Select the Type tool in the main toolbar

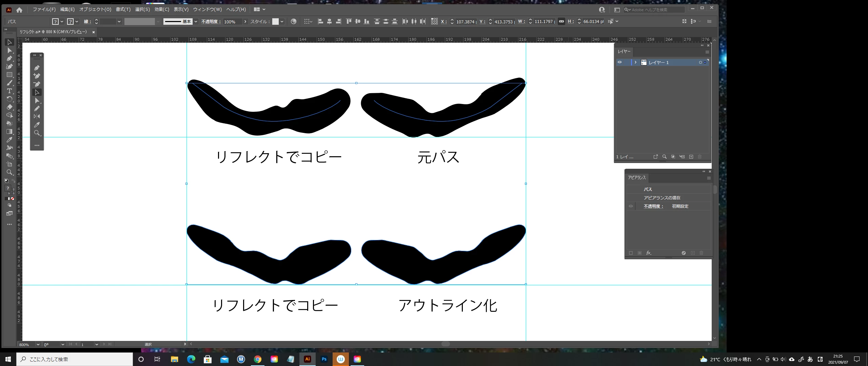9,91
